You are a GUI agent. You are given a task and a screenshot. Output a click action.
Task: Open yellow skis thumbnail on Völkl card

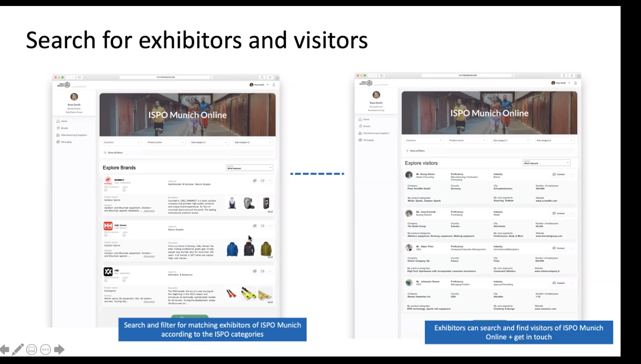tap(249, 294)
